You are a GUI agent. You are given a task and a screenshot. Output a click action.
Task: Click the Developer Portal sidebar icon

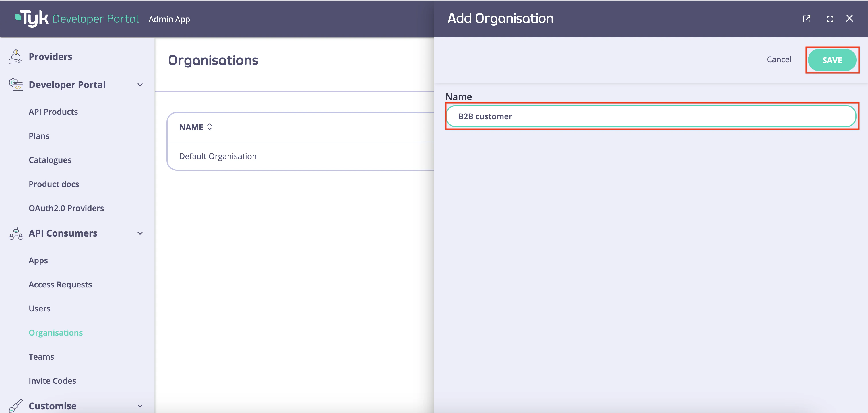tap(15, 85)
